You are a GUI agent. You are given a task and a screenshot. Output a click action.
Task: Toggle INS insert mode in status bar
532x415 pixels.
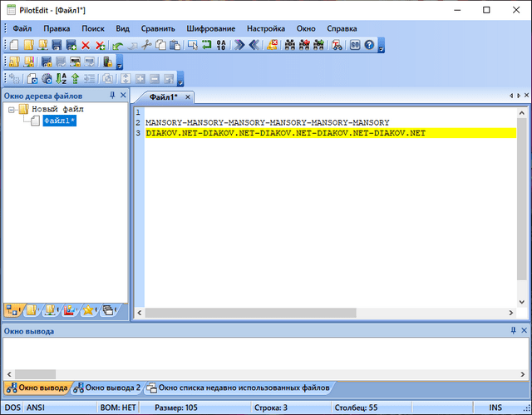[x=495, y=408]
